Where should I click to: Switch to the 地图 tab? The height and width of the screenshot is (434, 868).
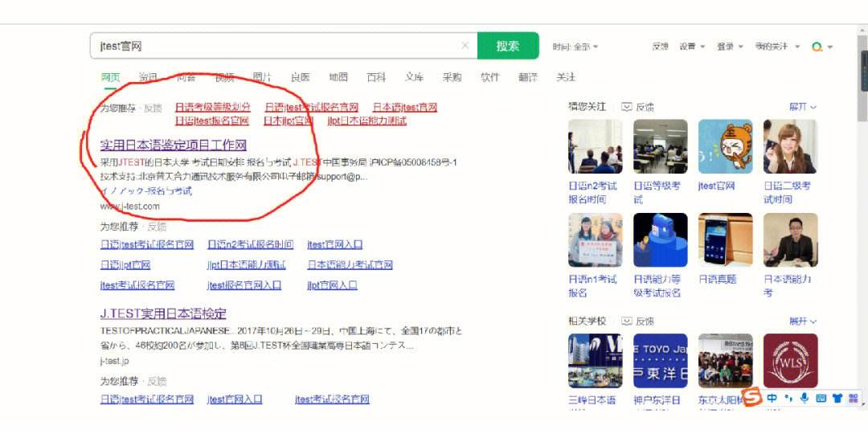point(338,77)
